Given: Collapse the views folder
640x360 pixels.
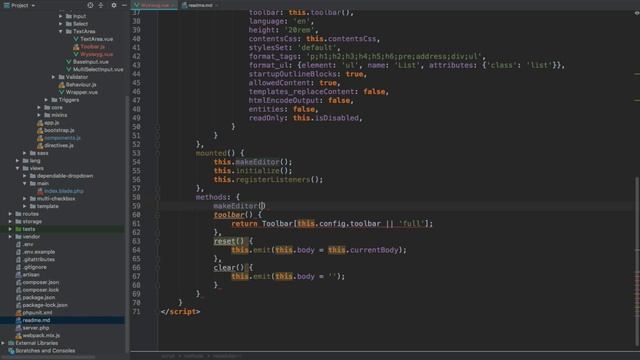Looking at the screenshot, I should coord(17,168).
